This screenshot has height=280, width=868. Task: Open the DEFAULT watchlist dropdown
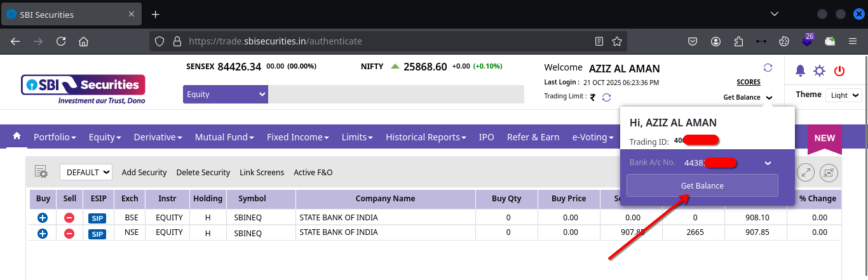point(86,172)
